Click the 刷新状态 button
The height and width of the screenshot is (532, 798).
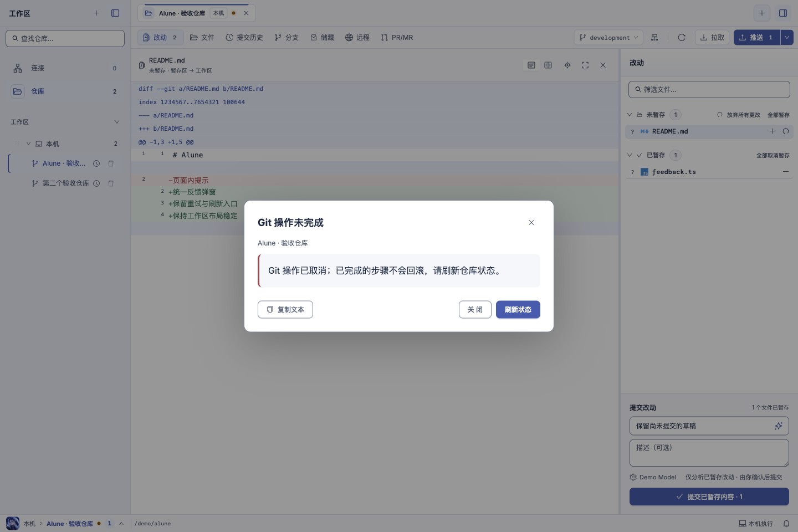tap(518, 309)
